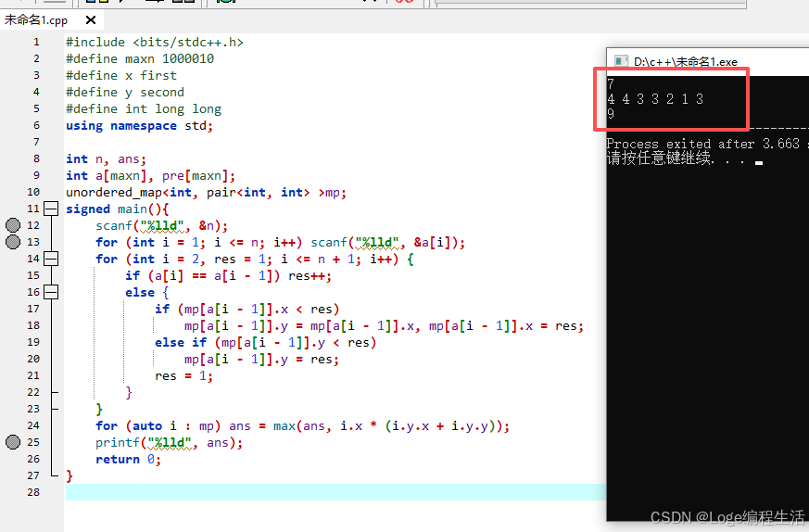This screenshot has height=532, width=809.
Task: Place cursor on '#define x first' line
Action: [121, 75]
